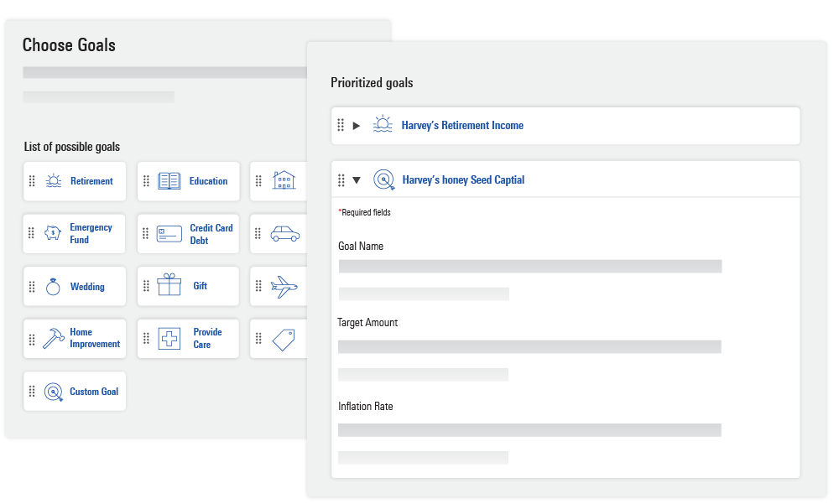This screenshot has width=839, height=504.
Task: Click the house goal icon
Action: tap(284, 180)
